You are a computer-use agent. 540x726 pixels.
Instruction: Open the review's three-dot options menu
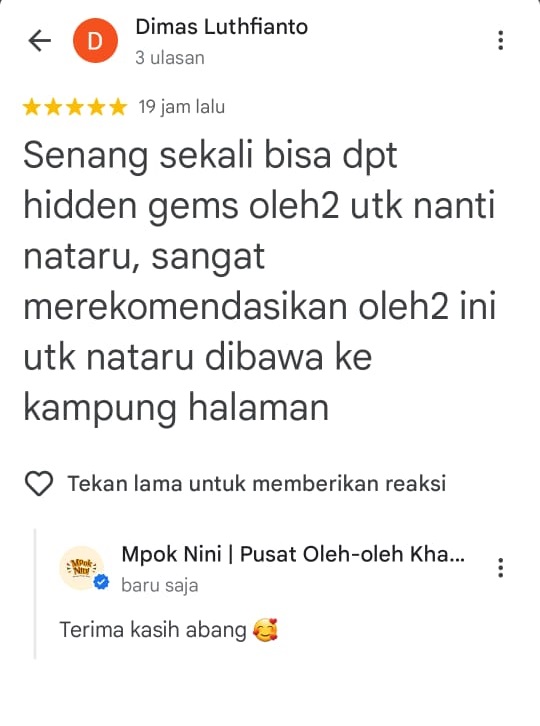pyautogui.click(x=501, y=40)
